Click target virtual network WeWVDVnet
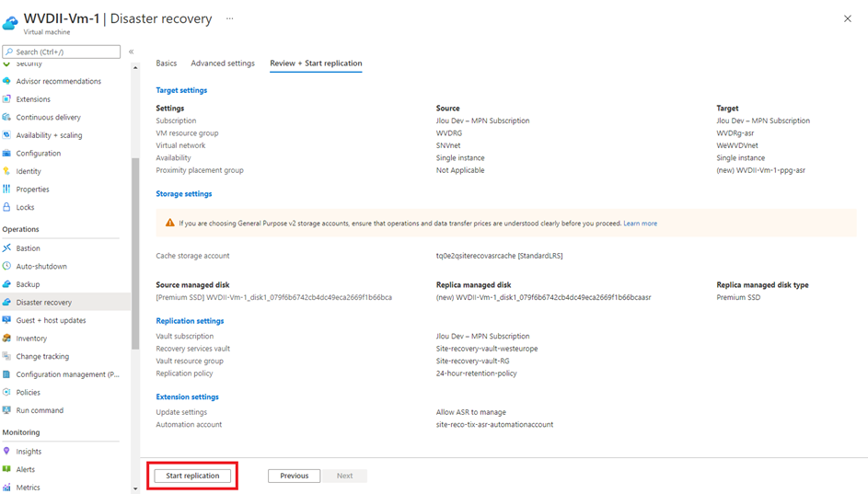This screenshot has height=494, width=868. pyautogui.click(x=737, y=145)
